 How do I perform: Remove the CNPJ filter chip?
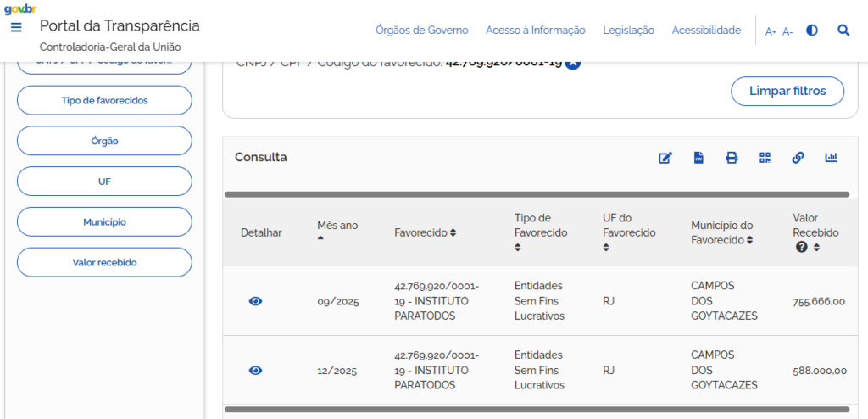click(x=573, y=63)
